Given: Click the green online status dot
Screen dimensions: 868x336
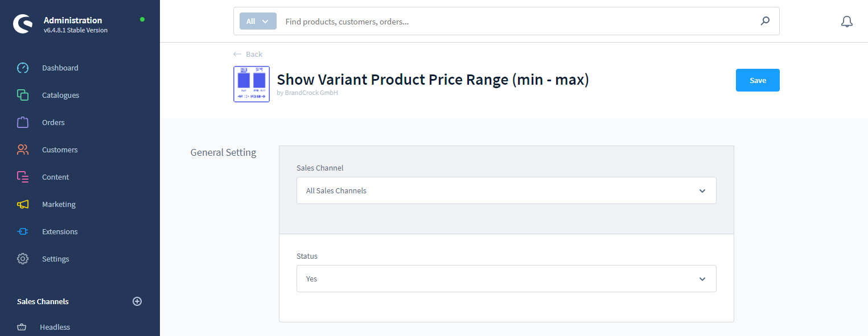Looking at the screenshot, I should tap(142, 19).
